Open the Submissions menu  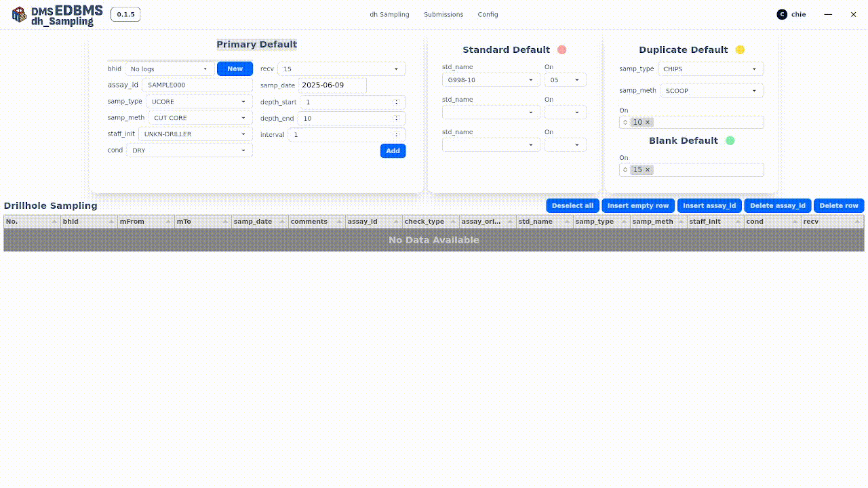(x=443, y=14)
